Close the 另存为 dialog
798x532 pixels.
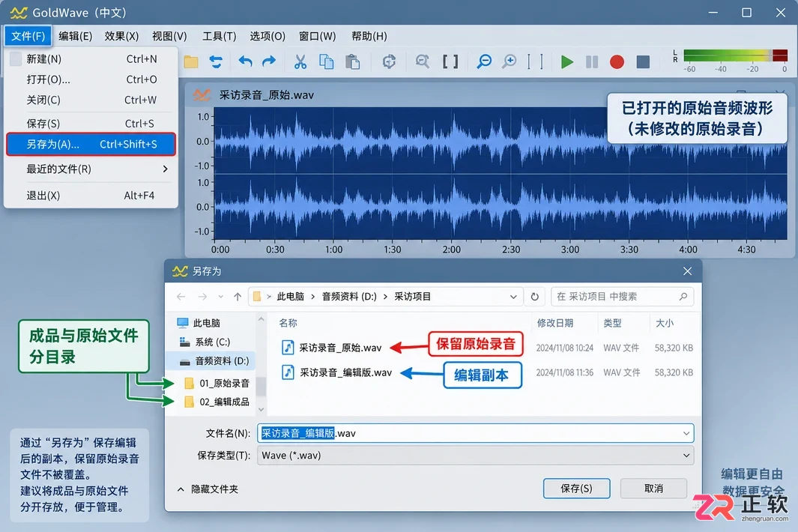click(x=687, y=271)
